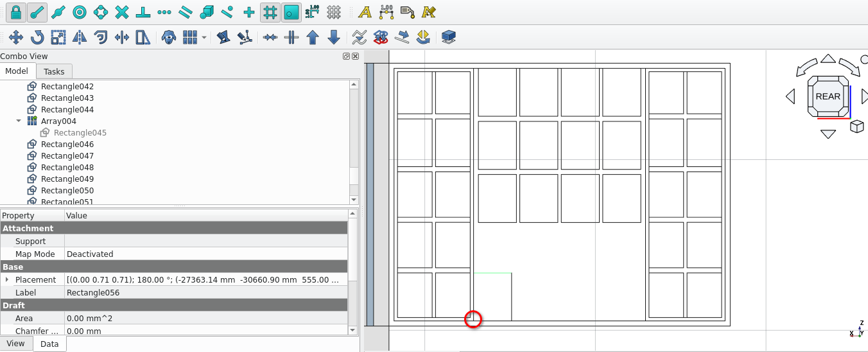The image size is (868, 352).
Task: Enable snap to midpoint
Action: point(58,12)
